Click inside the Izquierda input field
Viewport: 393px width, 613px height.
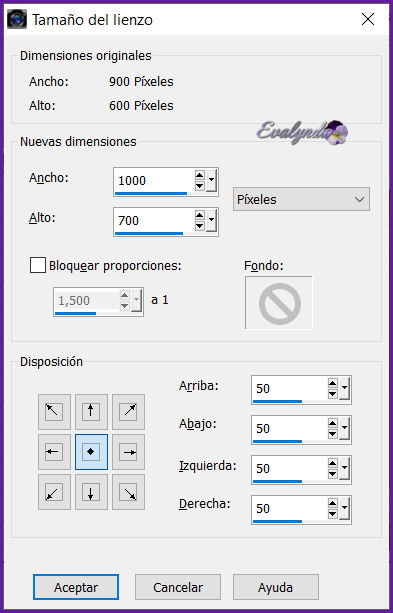289,468
